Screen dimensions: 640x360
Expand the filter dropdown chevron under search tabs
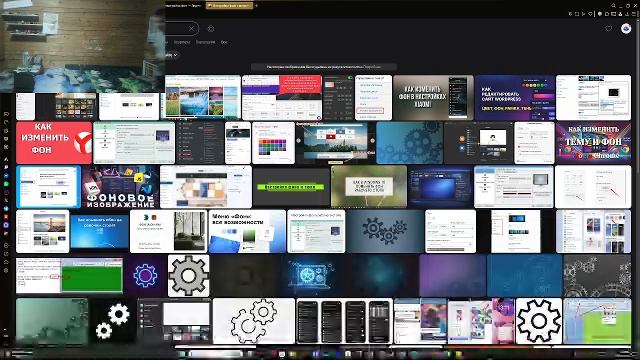coord(175,55)
